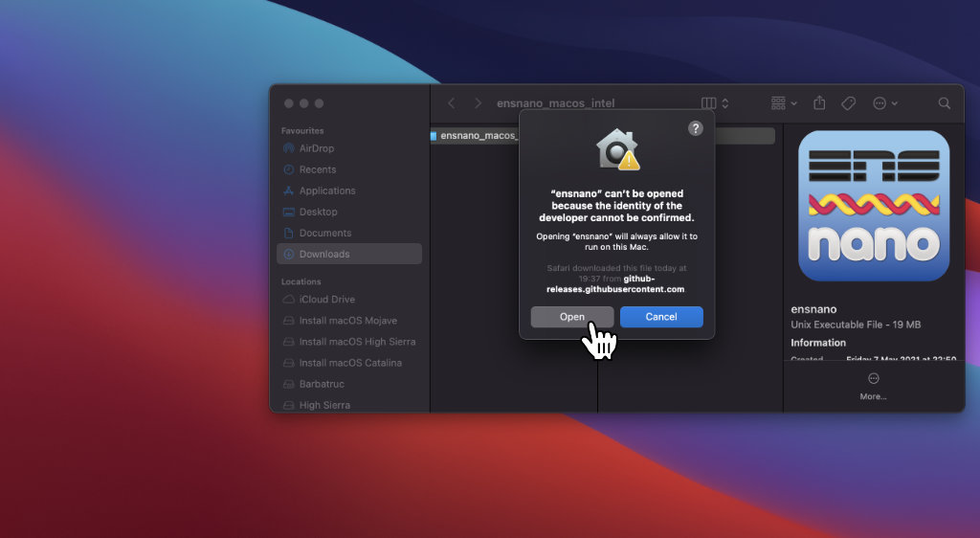Go forward with the Finder forward arrow
The width and height of the screenshot is (980, 538).
pyautogui.click(x=479, y=103)
